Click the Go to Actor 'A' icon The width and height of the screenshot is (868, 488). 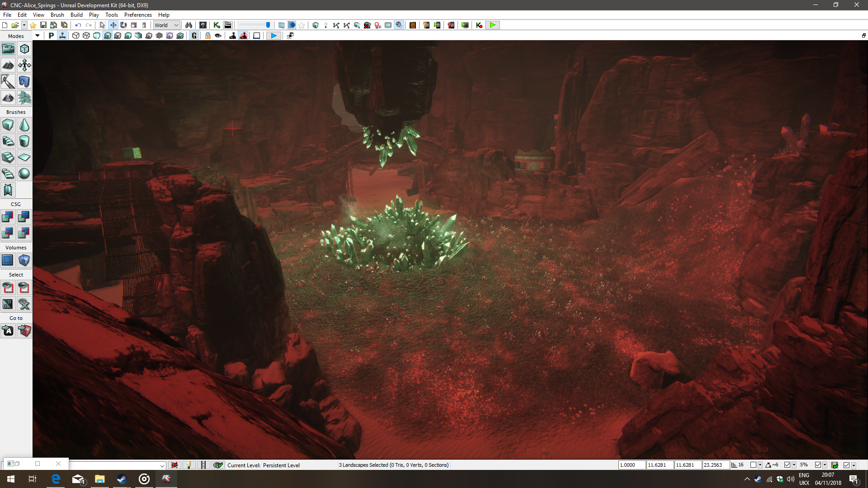pyautogui.click(x=8, y=331)
